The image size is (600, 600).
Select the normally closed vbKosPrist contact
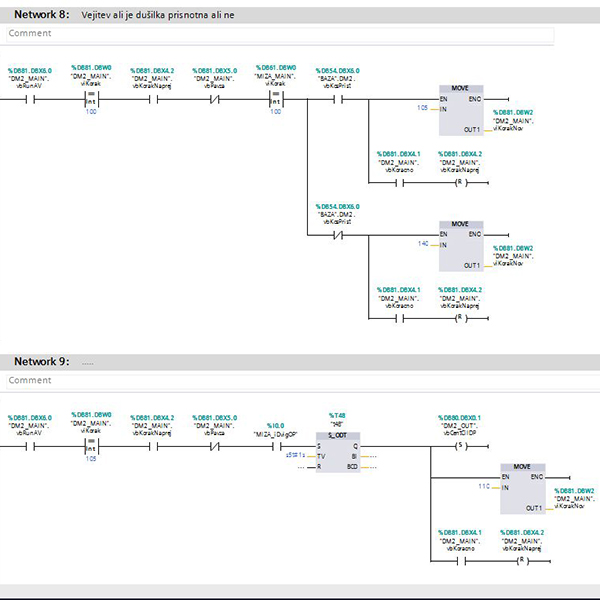(x=338, y=236)
